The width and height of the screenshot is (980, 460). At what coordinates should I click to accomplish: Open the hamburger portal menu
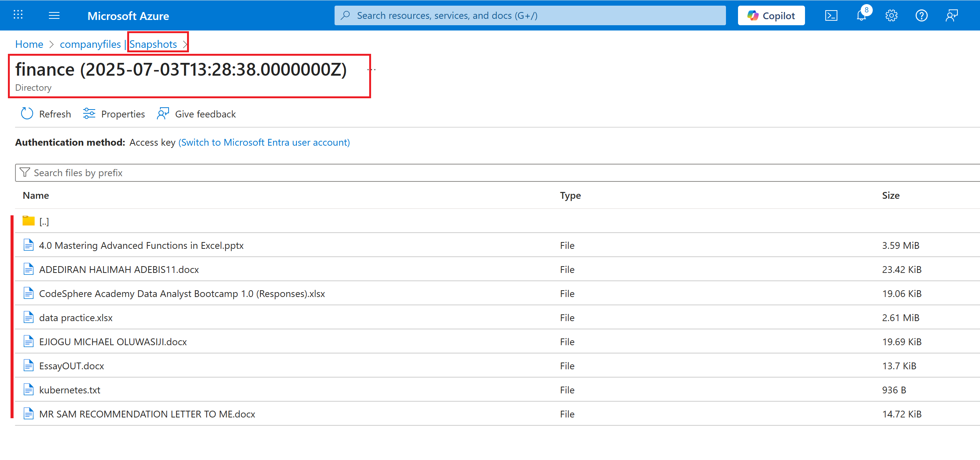54,15
